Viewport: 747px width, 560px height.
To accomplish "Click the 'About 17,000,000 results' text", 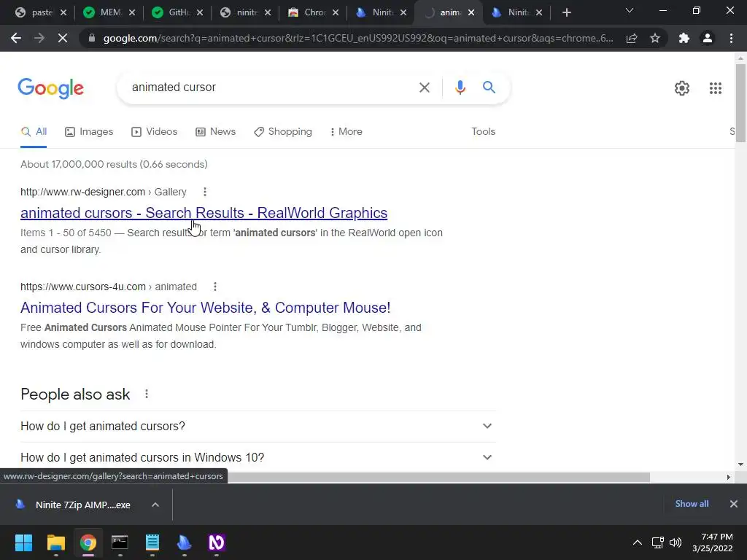I will click(x=114, y=164).
